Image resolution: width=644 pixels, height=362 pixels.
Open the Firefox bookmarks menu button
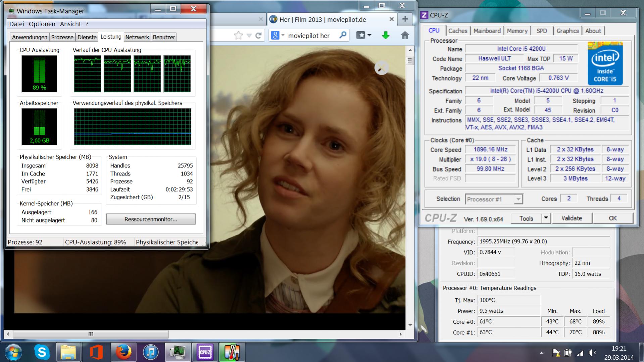tap(364, 35)
